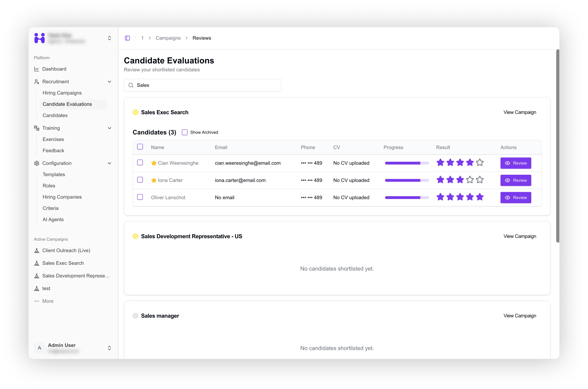This screenshot has height=389, width=588.
Task: Click iona.carter@email.com cell
Action: [x=240, y=180]
